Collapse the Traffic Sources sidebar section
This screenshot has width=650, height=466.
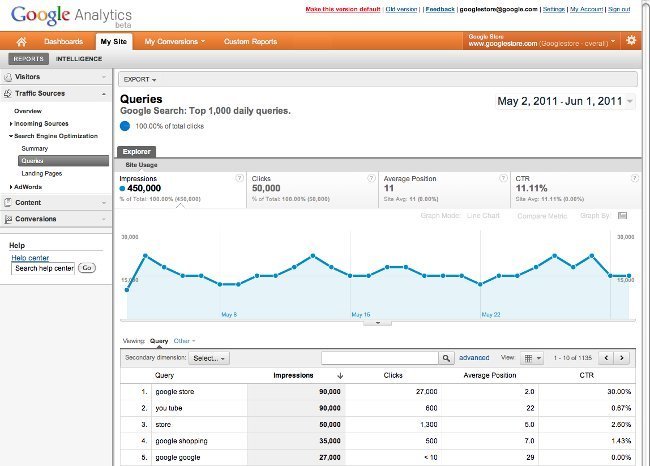pos(104,93)
